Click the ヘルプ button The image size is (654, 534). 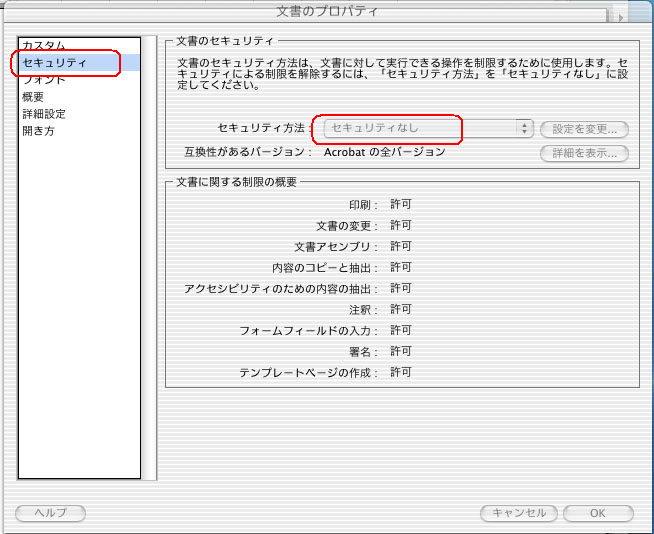click(x=50, y=513)
